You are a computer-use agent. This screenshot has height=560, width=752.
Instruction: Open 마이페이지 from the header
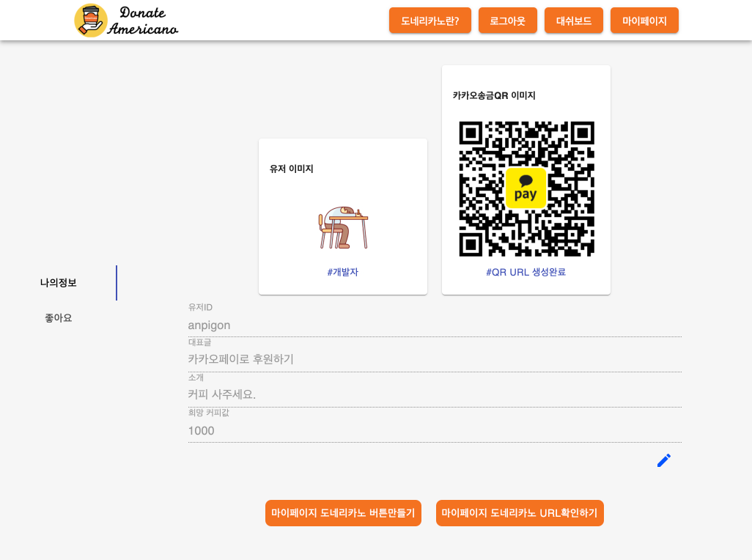tap(644, 21)
